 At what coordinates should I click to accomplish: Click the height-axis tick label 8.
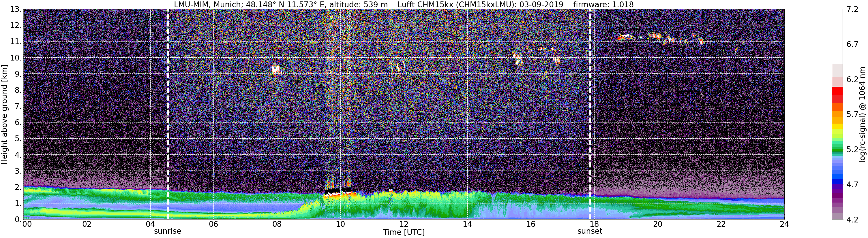click(18, 90)
